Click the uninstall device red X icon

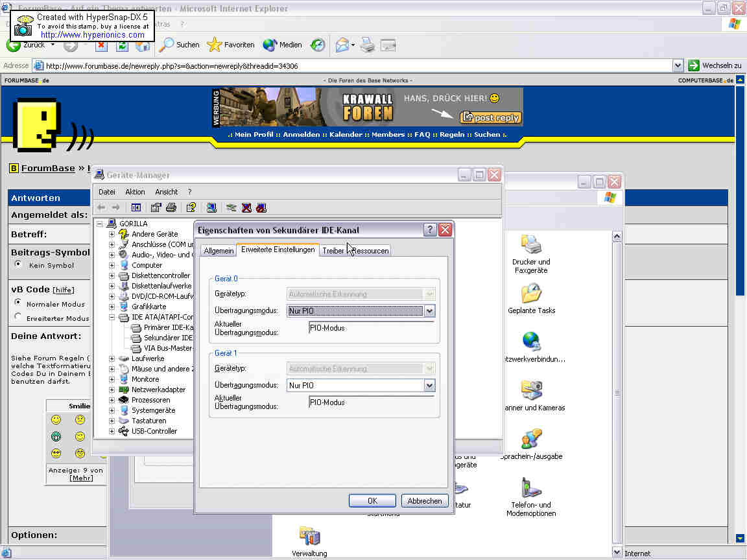[x=246, y=207]
